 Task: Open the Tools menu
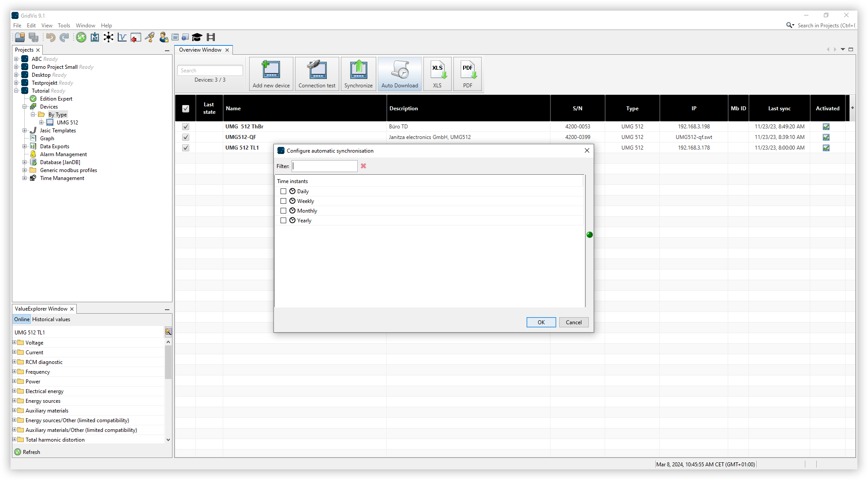tap(64, 25)
